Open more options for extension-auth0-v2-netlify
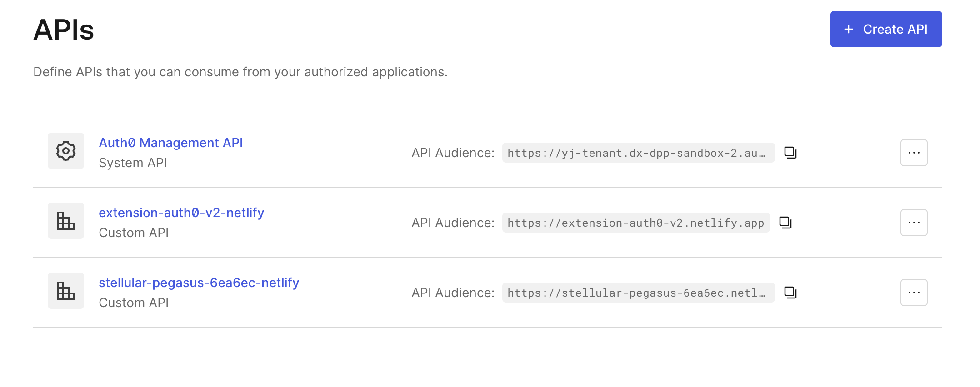 click(914, 223)
